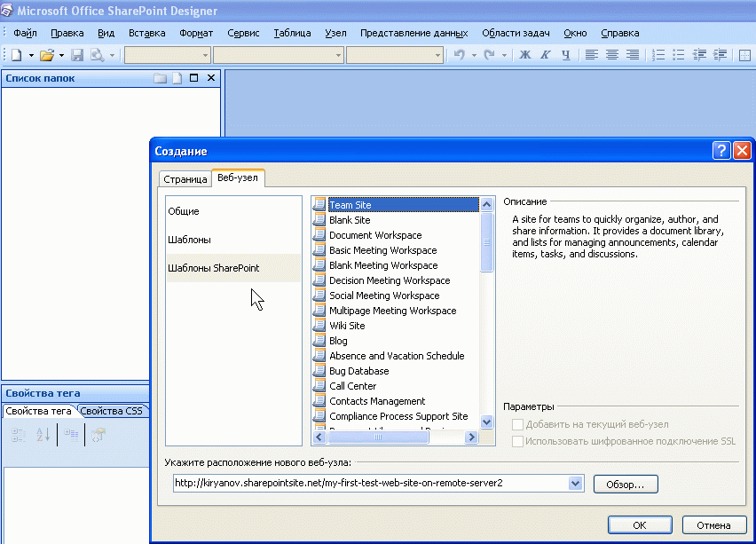The height and width of the screenshot is (544, 756).
Task: Click the Обзор... button
Action: (x=626, y=485)
